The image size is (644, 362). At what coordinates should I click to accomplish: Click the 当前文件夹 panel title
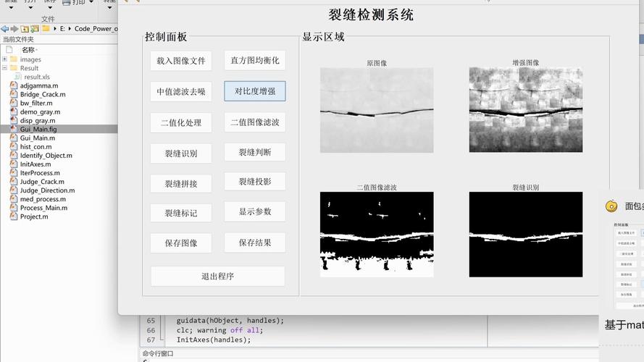(x=18, y=39)
